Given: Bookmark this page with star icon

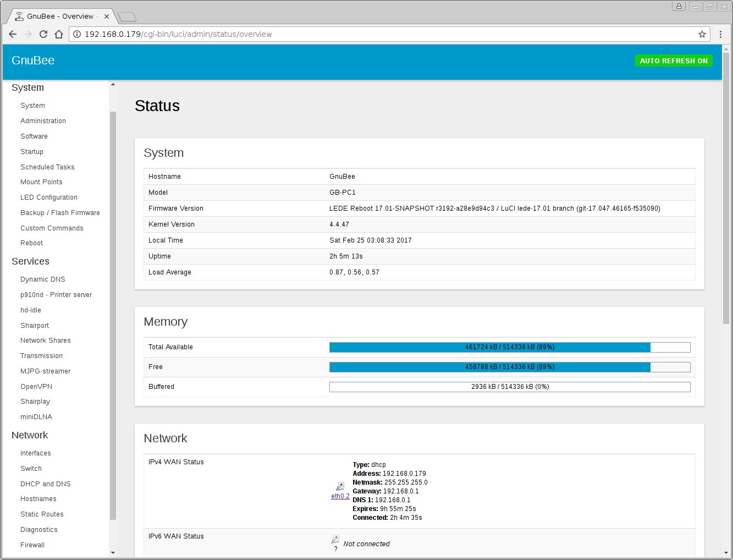Looking at the screenshot, I should pyautogui.click(x=702, y=34).
